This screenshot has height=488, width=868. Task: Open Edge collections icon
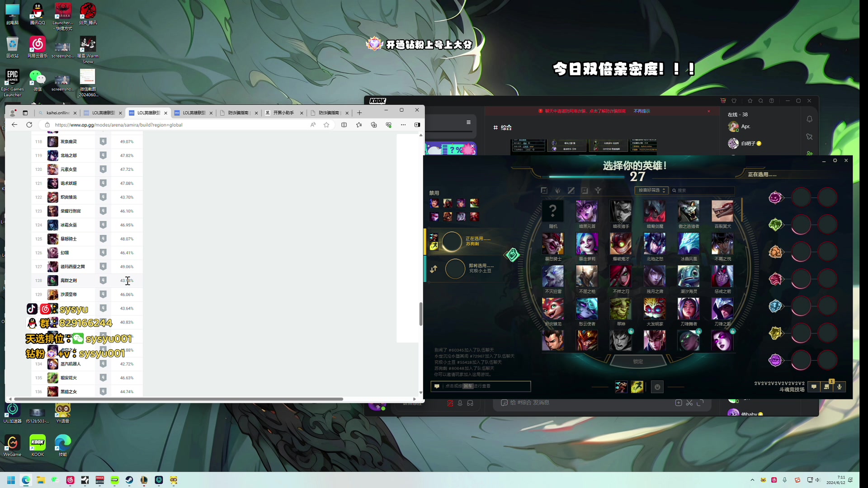pyautogui.click(x=373, y=125)
